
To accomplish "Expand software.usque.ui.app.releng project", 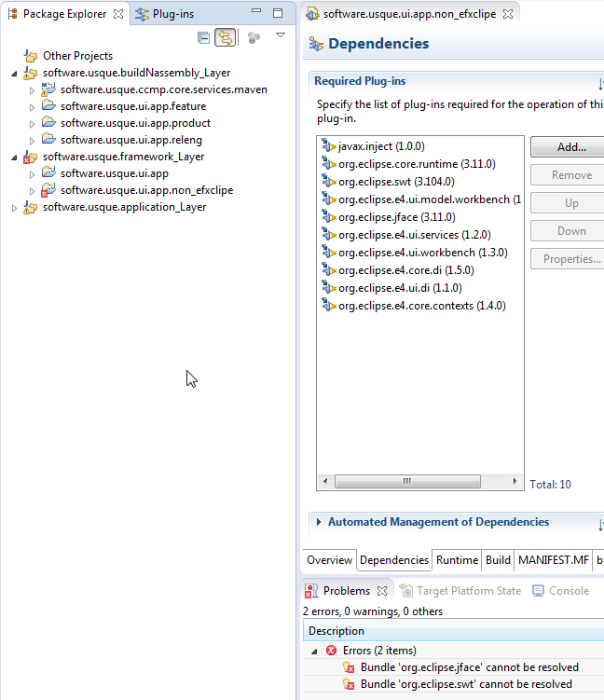I will point(32,141).
